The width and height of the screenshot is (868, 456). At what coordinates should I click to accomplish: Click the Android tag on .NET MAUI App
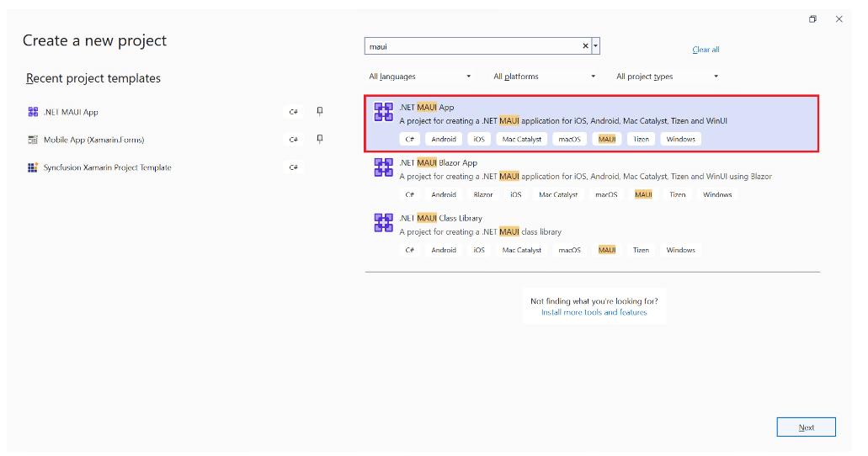tap(444, 139)
